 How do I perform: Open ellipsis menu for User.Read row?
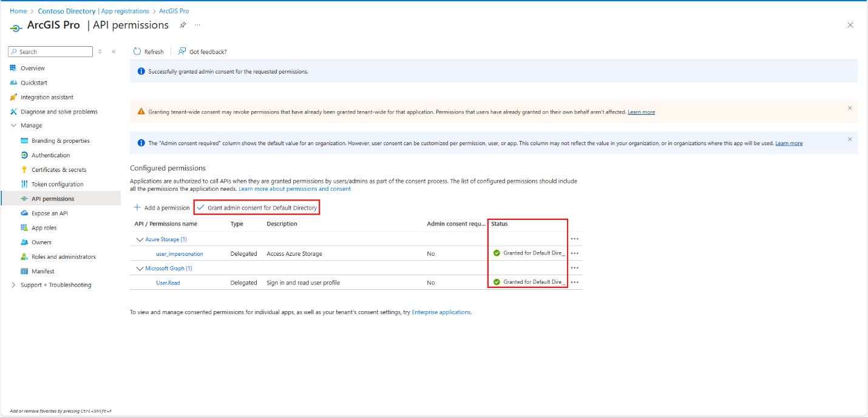point(575,283)
